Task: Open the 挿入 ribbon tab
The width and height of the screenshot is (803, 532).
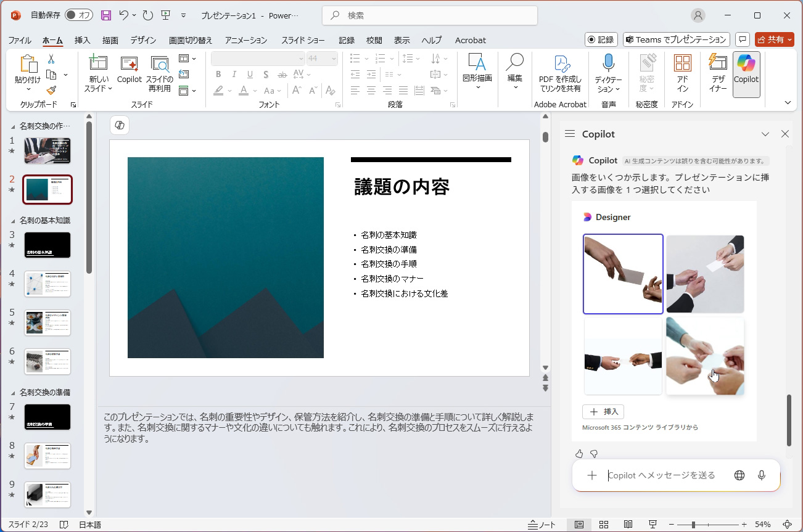Action: tap(82, 40)
